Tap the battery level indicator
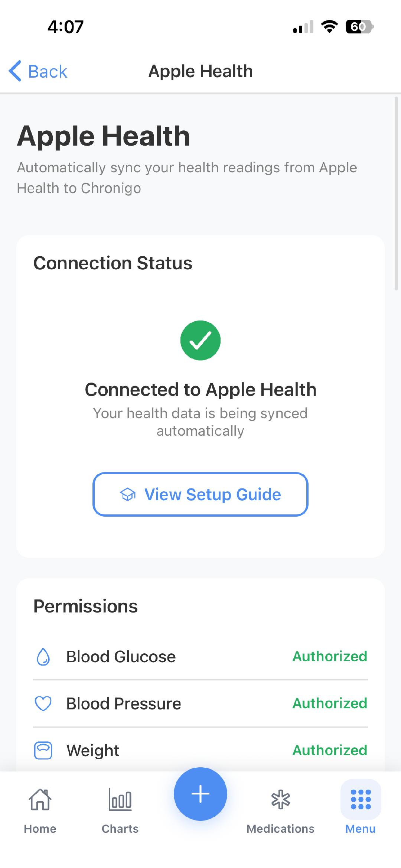This screenshot has width=401, height=868. click(359, 27)
